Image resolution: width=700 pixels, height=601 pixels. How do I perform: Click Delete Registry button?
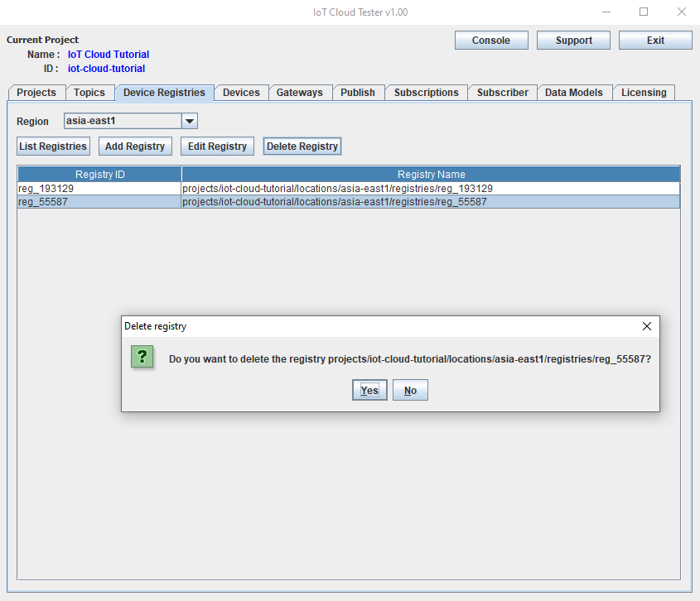pos(302,147)
